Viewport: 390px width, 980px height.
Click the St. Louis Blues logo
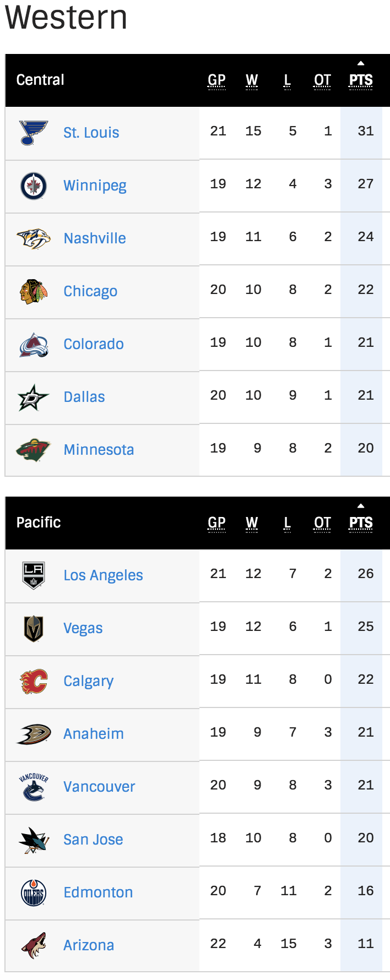[x=34, y=133]
